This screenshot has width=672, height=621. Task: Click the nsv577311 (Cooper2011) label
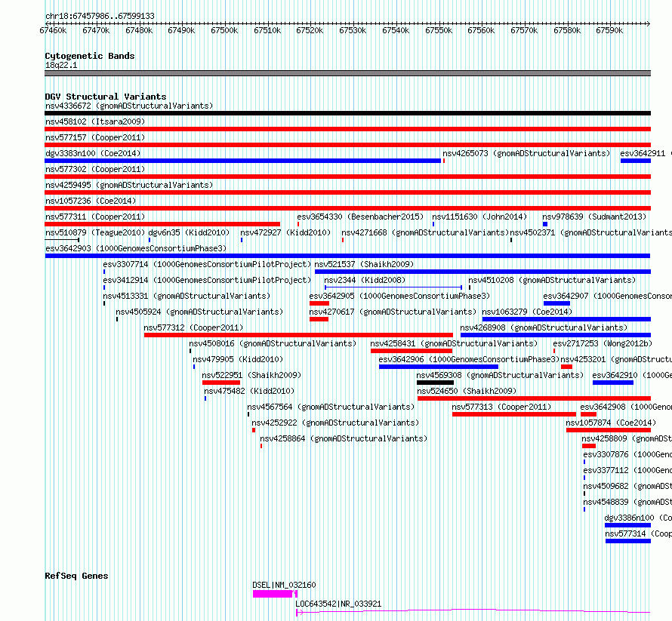(x=95, y=217)
